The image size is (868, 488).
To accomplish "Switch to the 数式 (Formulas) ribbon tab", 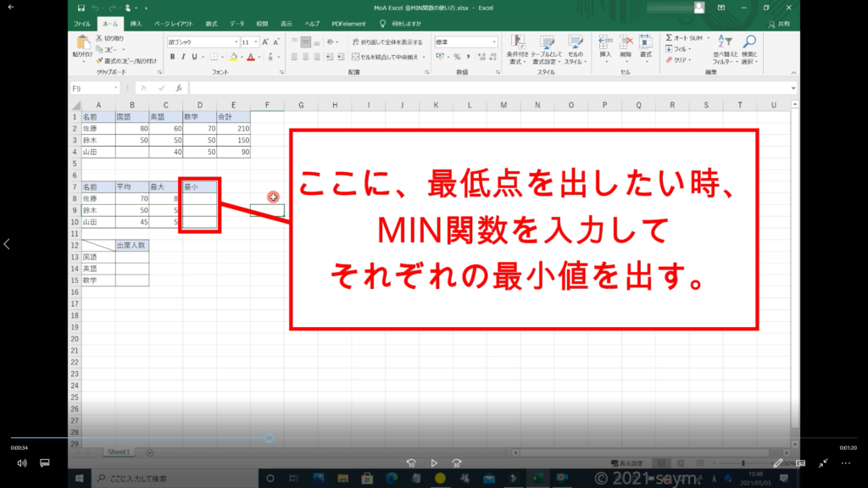I will pos(211,24).
